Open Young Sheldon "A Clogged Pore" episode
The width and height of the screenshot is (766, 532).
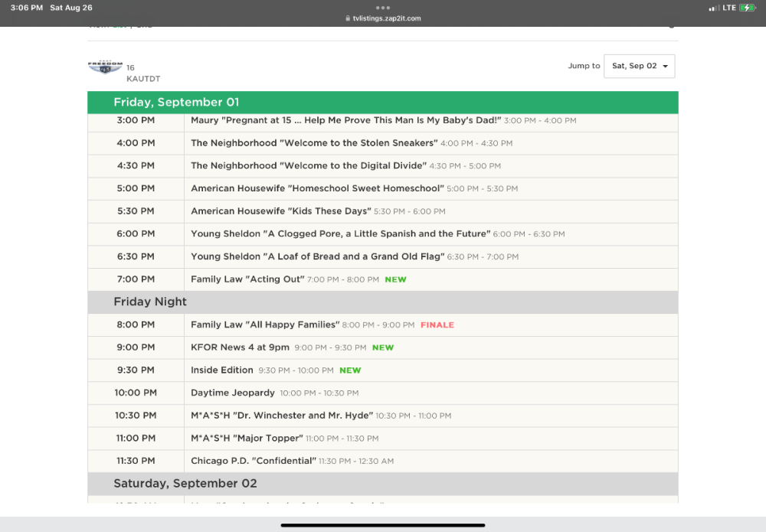(x=341, y=233)
